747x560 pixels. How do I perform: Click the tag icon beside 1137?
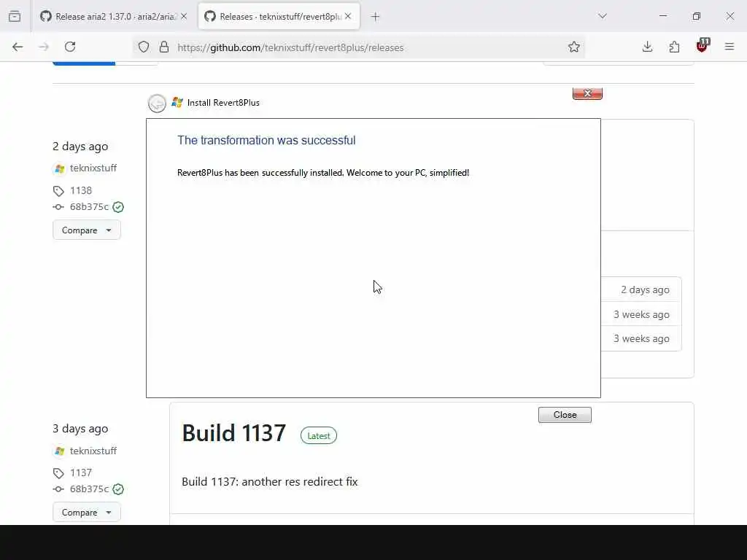click(58, 473)
